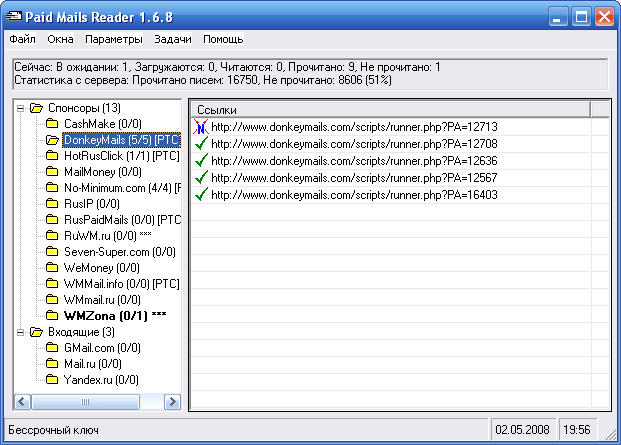Click the app icon in the title bar
Viewport: 621px width, 445px height.
tap(14, 17)
